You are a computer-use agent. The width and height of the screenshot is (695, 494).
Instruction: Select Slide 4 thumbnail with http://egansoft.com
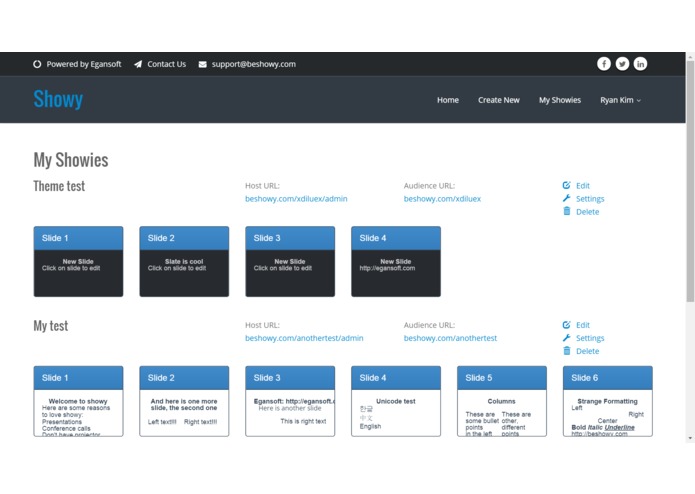[396, 261]
